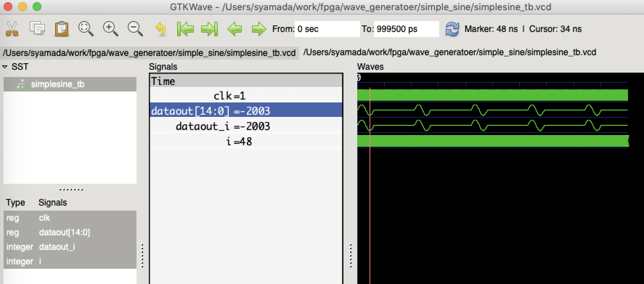Screen dimensions: 644x284
Task: Jump to start time icon
Action: [185, 29]
